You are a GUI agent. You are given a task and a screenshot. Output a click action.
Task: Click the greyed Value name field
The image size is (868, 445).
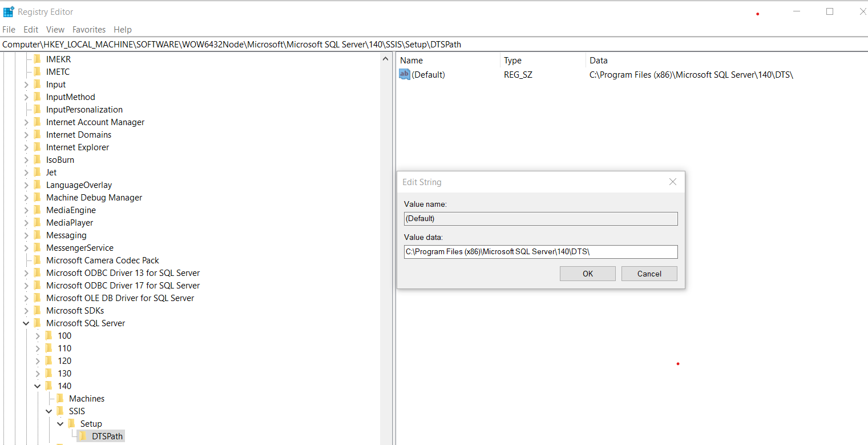point(540,218)
